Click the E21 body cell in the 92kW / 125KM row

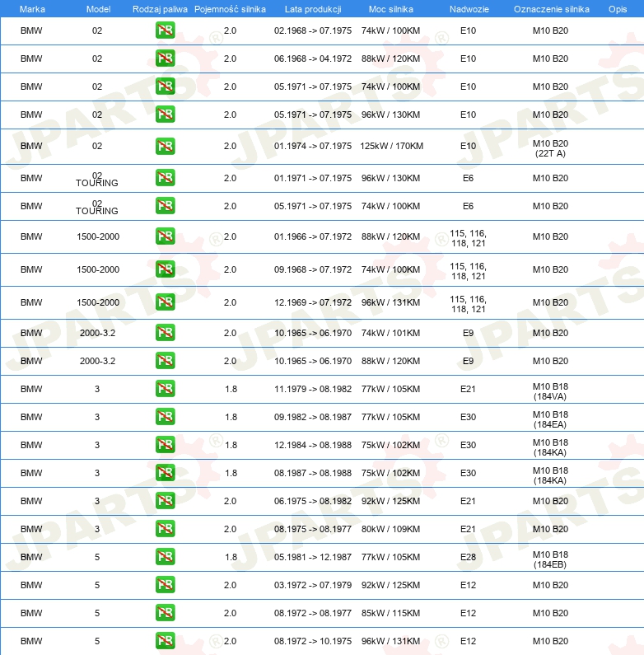[x=468, y=501]
